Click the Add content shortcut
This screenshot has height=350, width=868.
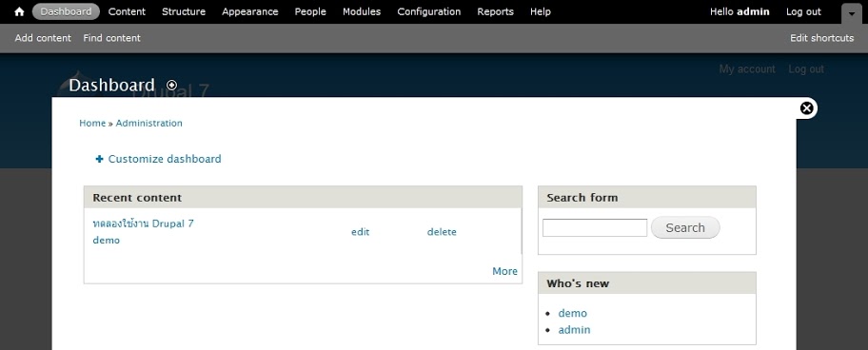(x=43, y=38)
